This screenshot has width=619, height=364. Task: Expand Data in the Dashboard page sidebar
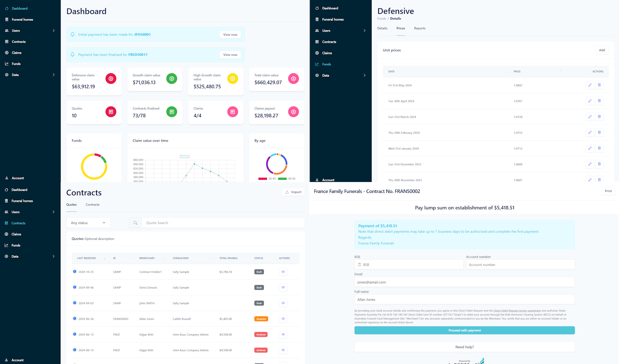click(x=54, y=75)
